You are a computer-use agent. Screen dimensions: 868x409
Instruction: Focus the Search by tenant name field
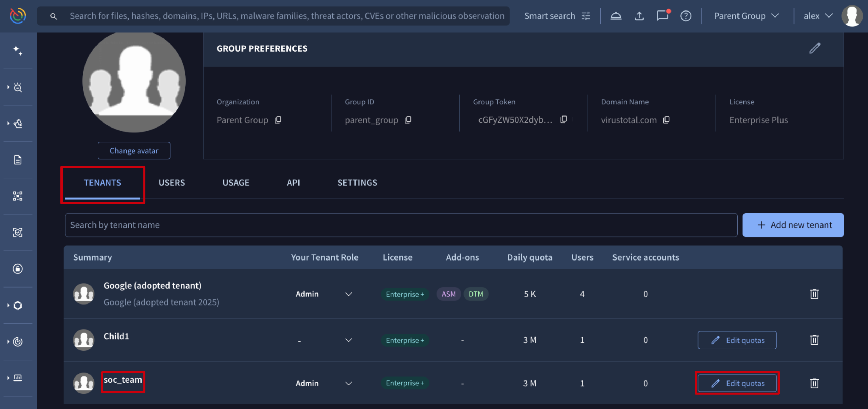pos(401,225)
